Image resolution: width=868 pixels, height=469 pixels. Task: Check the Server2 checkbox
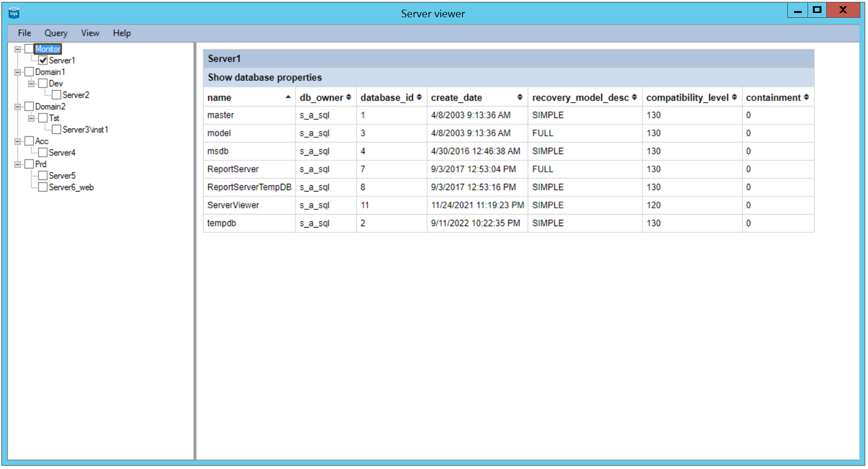(57, 95)
